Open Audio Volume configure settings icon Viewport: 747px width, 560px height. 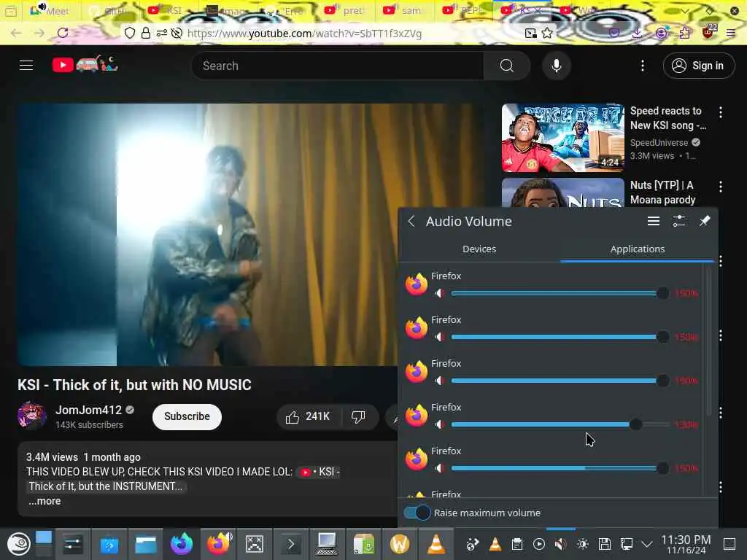pos(679,221)
